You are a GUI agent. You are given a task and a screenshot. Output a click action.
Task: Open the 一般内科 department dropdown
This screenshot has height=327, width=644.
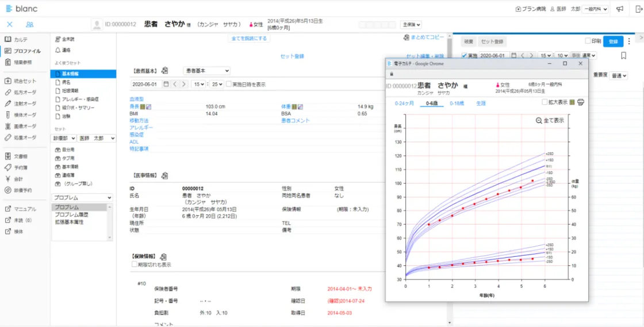595,9
